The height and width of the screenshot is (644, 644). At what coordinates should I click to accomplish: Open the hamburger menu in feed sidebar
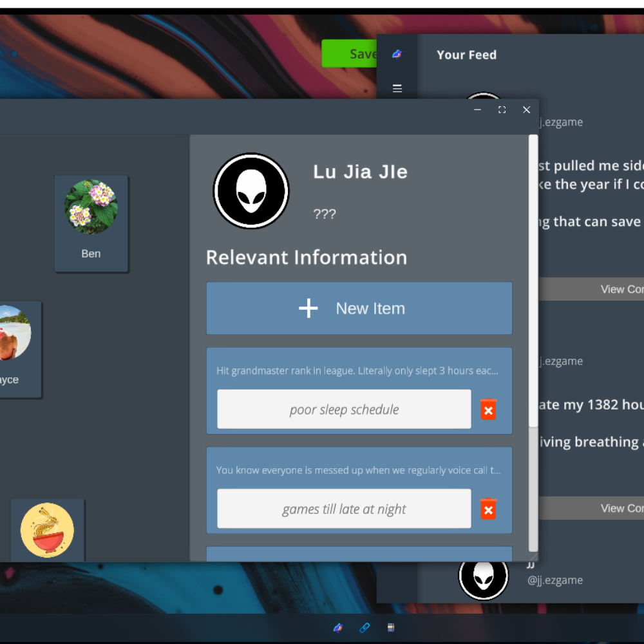pos(397,88)
